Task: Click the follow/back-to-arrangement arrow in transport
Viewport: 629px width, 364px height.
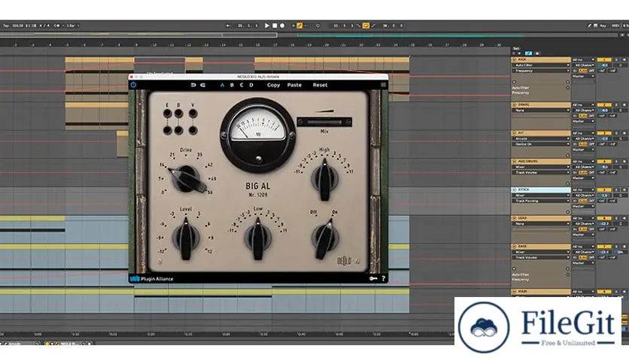Action: pos(228,26)
